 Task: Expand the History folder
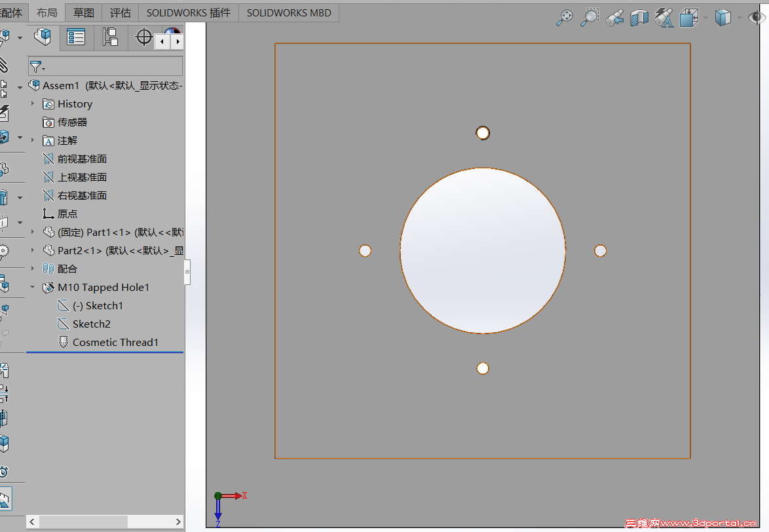[33, 104]
